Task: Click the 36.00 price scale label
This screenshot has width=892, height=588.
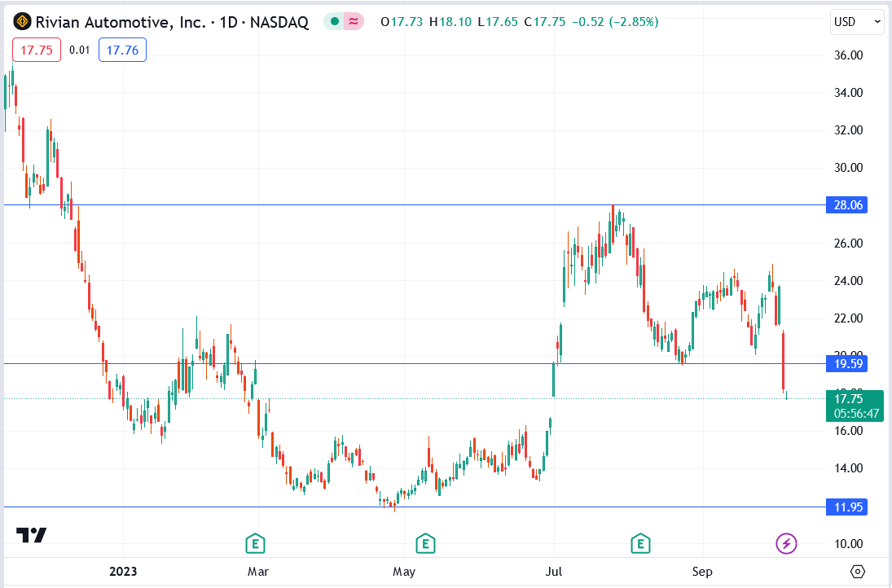Action: pyautogui.click(x=848, y=55)
